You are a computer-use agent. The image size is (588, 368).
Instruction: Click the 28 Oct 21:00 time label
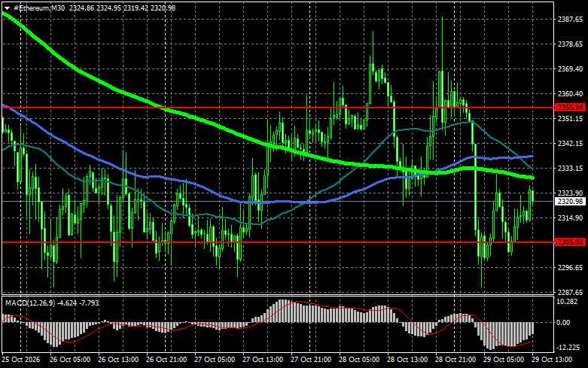tap(455, 360)
